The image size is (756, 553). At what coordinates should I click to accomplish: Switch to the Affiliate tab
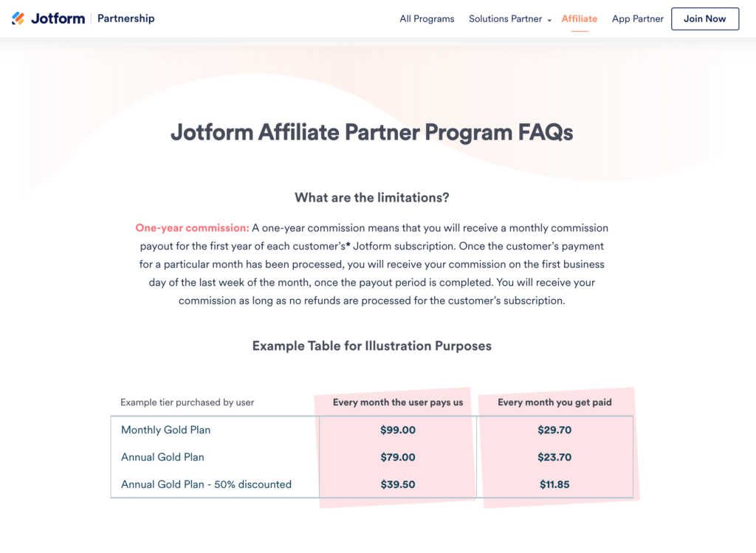(x=580, y=19)
